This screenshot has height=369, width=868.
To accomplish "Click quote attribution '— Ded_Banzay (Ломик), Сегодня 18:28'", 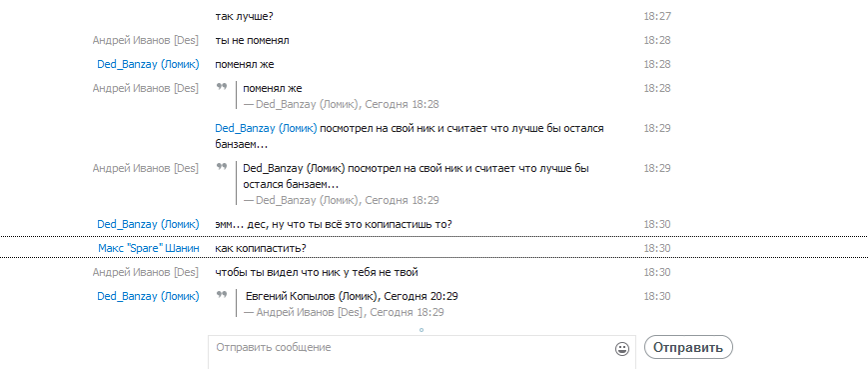I will pyautogui.click(x=341, y=104).
